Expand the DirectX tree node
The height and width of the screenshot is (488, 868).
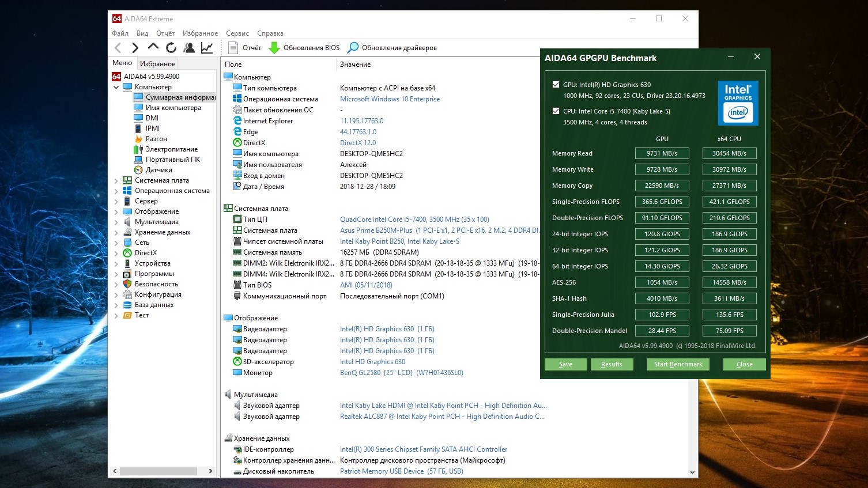pyautogui.click(x=116, y=253)
